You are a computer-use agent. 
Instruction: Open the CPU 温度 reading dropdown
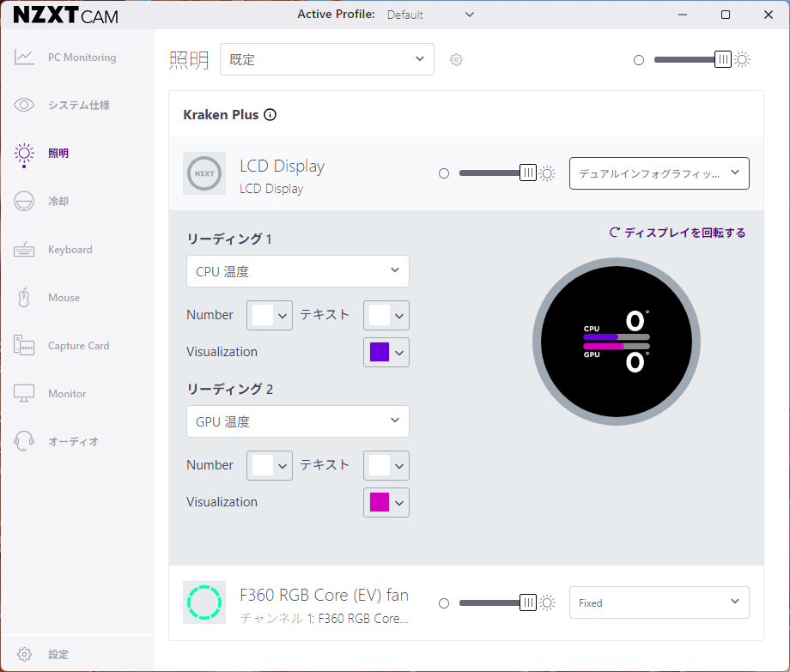pyautogui.click(x=298, y=271)
